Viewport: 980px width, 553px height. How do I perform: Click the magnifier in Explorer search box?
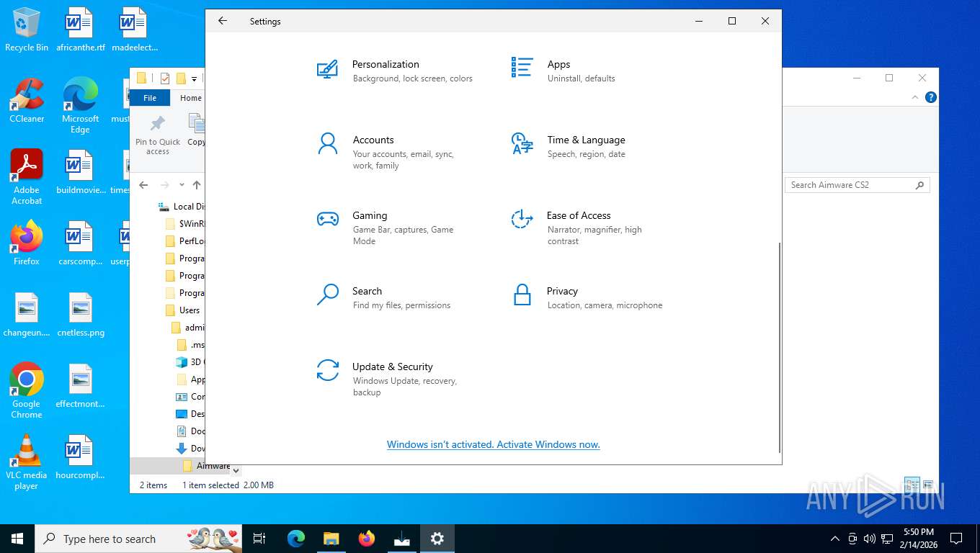[919, 185]
